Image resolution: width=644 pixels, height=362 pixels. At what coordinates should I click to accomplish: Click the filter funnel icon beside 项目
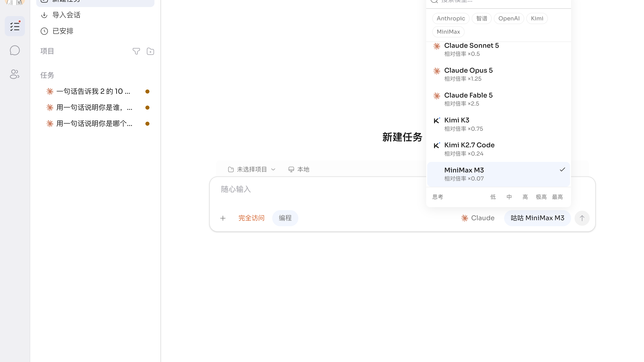[136, 51]
